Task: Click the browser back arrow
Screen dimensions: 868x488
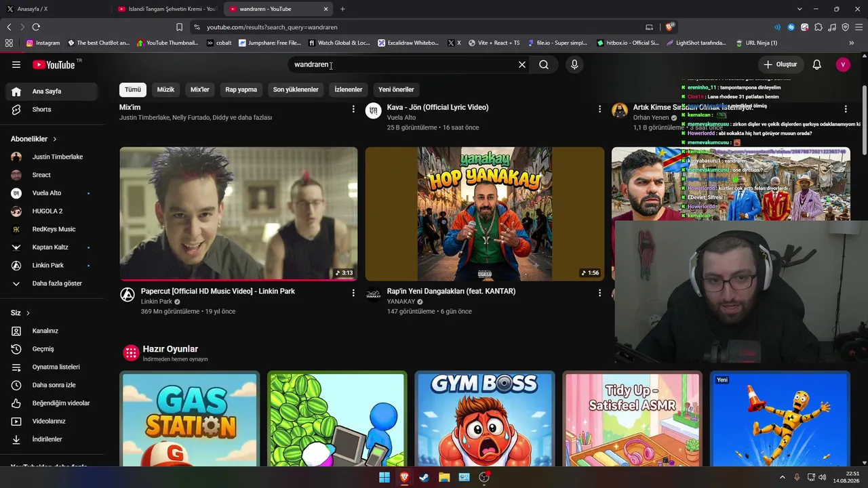Action: (9, 27)
